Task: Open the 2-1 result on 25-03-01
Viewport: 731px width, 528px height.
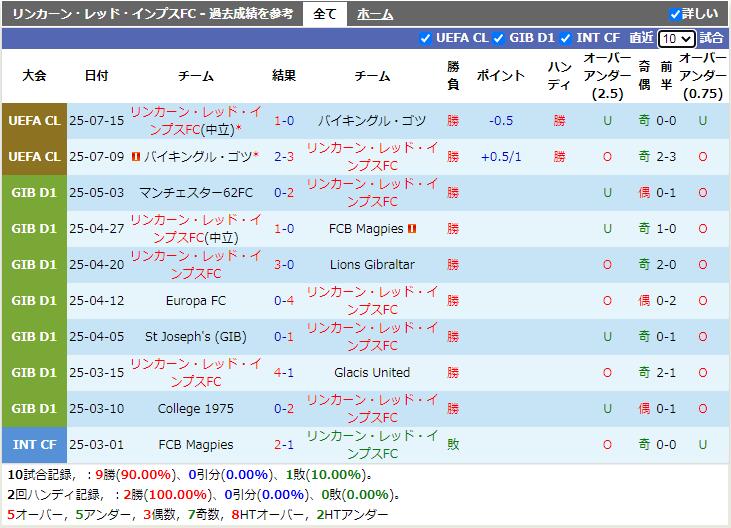Action: point(284,445)
